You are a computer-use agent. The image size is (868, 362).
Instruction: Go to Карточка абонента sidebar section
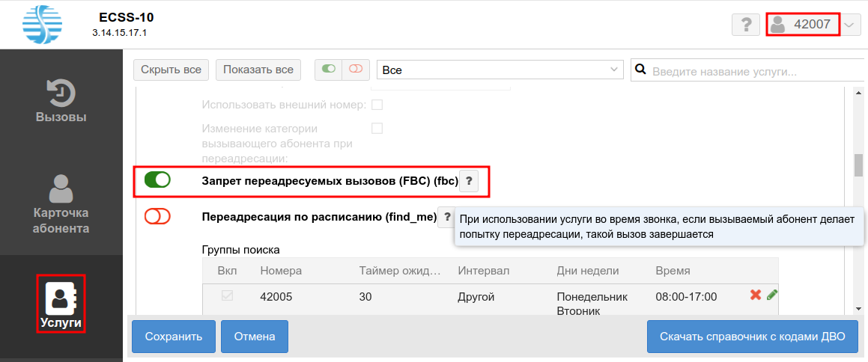tap(61, 203)
